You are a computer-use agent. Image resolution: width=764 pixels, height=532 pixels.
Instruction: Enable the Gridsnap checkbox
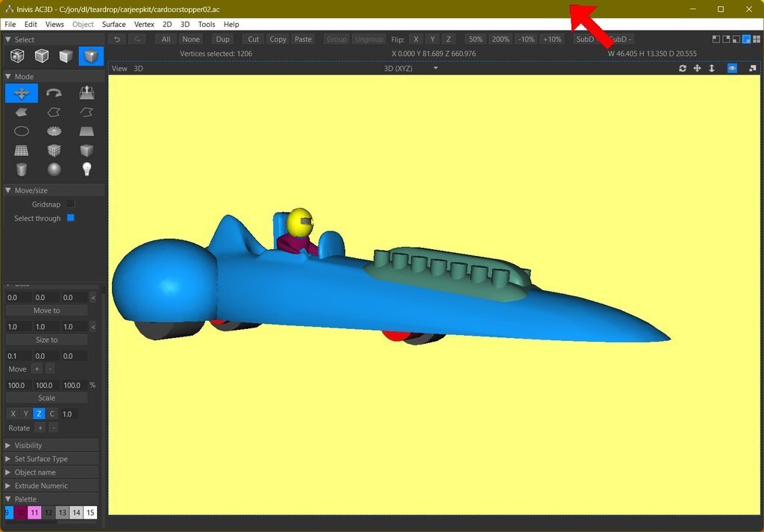click(71, 204)
